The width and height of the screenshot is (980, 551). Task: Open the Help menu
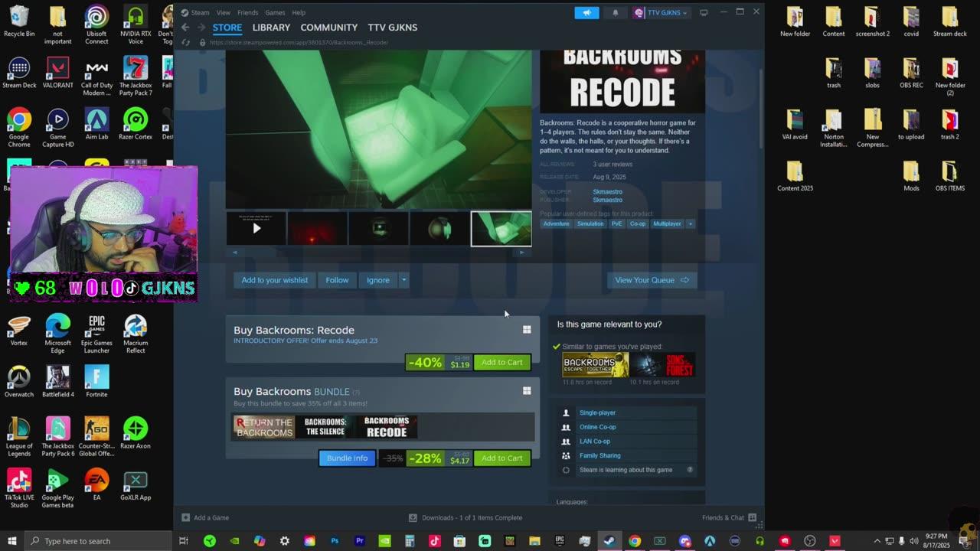(x=299, y=12)
